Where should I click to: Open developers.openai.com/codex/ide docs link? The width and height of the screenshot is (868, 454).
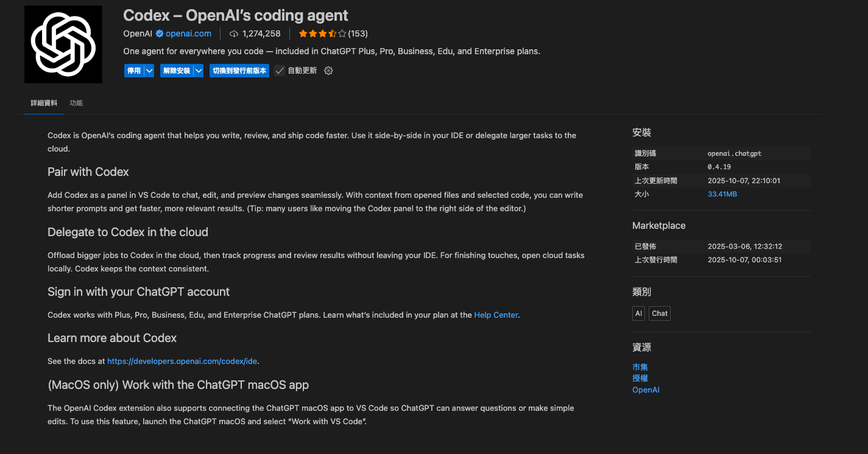pyautogui.click(x=182, y=361)
